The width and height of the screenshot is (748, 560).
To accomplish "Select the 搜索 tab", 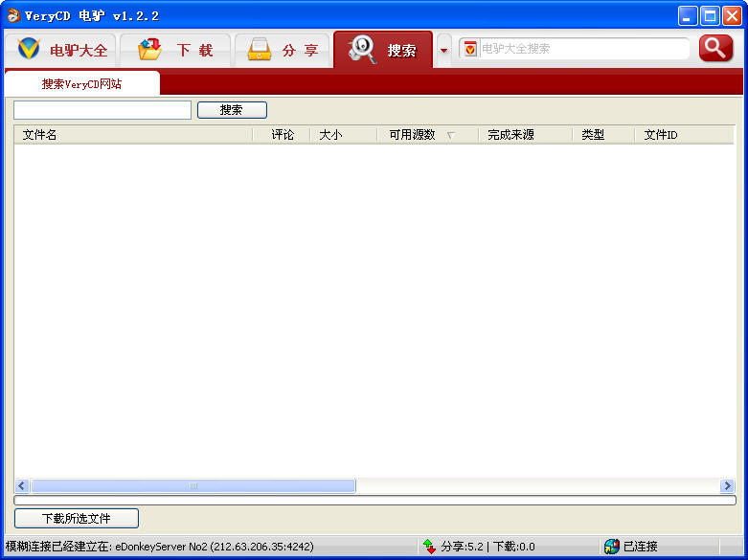I will tap(383, 51).
